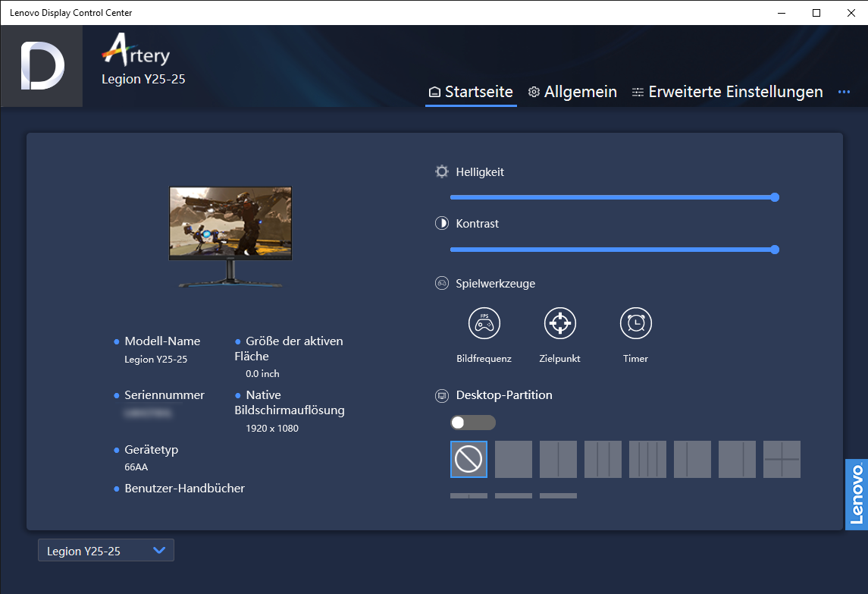Choose the two equal columns partition layout
The height and width of the screenshot is (594, 868).
point(558,459)
